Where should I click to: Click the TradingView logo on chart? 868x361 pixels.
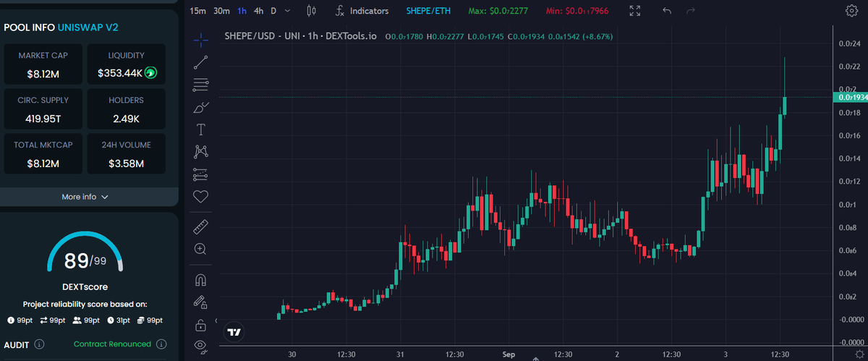(x=234, y=332)
